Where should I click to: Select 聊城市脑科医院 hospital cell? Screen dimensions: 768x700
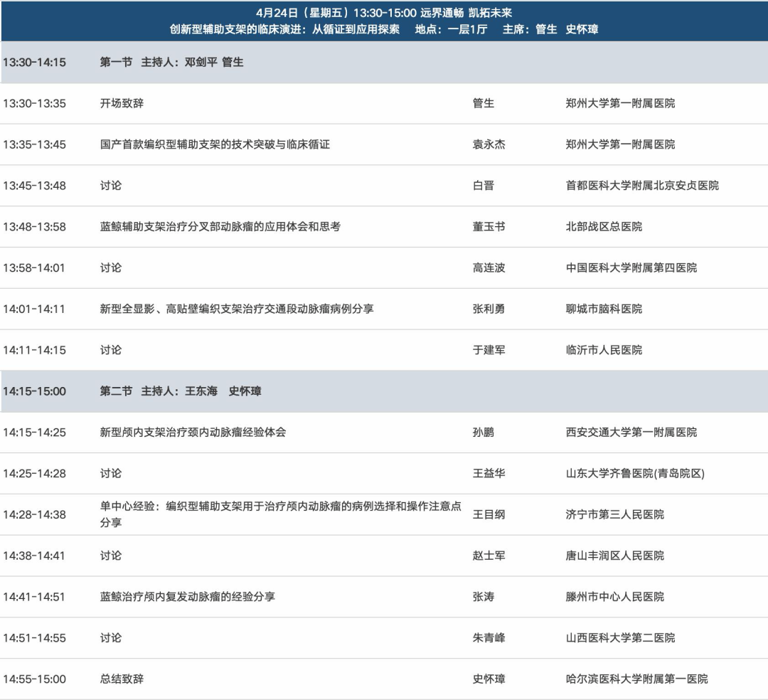point(603,309)
